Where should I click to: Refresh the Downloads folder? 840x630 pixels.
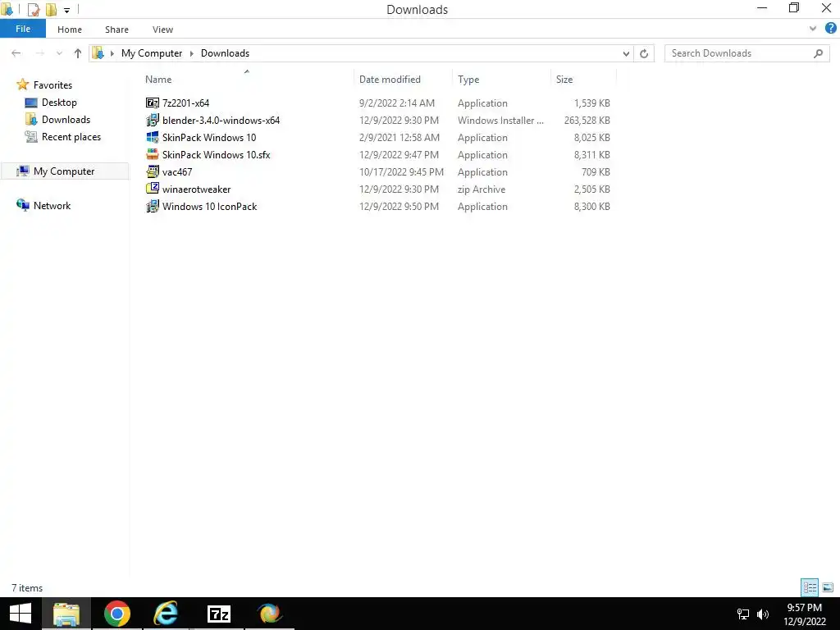644,53
